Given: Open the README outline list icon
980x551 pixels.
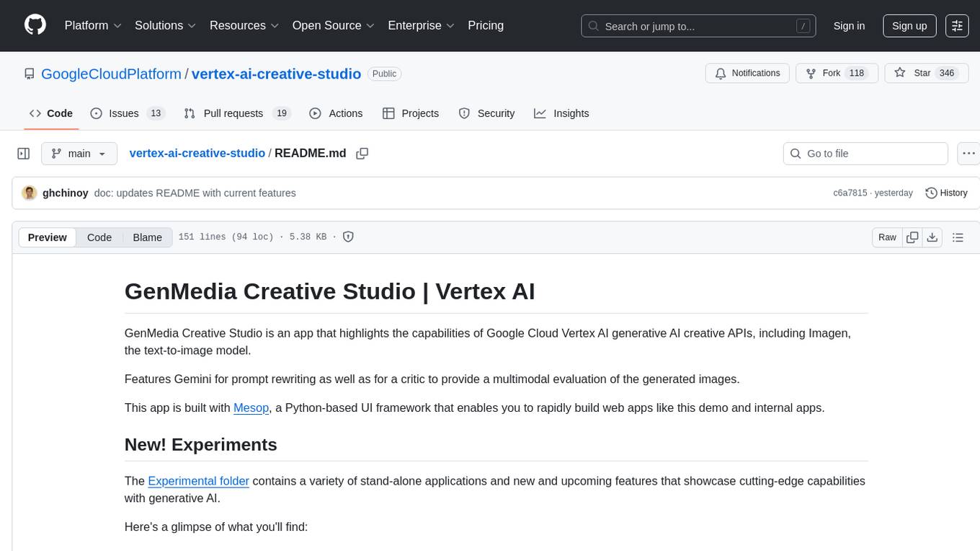Looking at the screenshot, I should [x=958, y=237].
